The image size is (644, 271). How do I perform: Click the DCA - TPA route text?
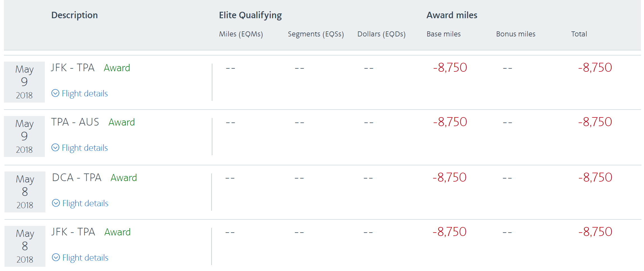(77, 178)
